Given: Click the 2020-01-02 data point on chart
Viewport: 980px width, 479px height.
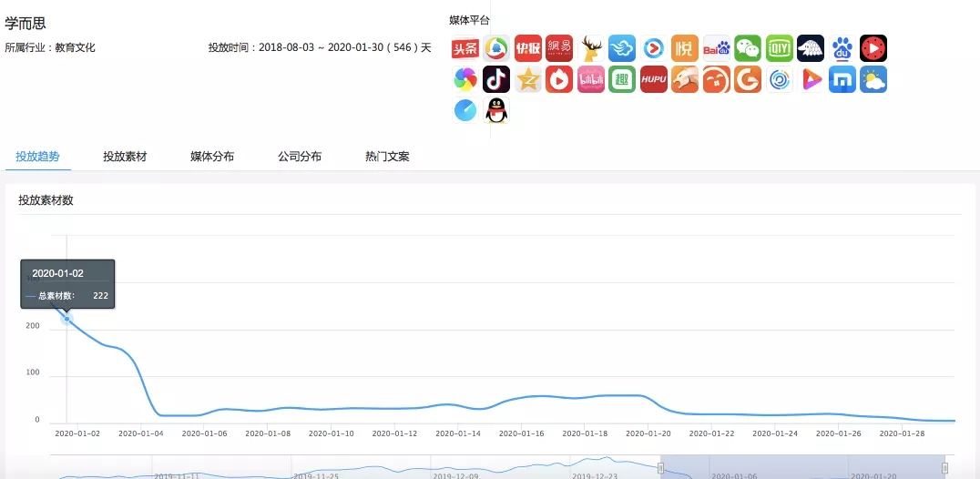Looking at the screenshot, I should pyautogui.click(x=66, y=319).
